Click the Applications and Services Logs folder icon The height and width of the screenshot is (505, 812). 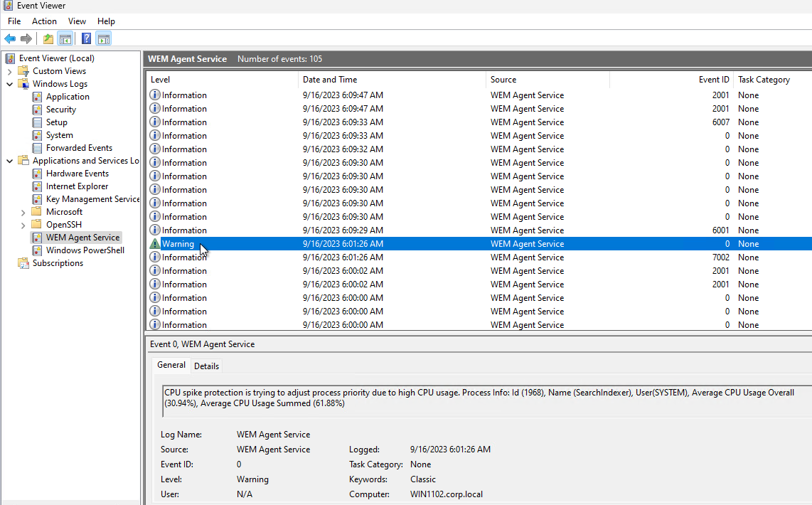(23, 161)
